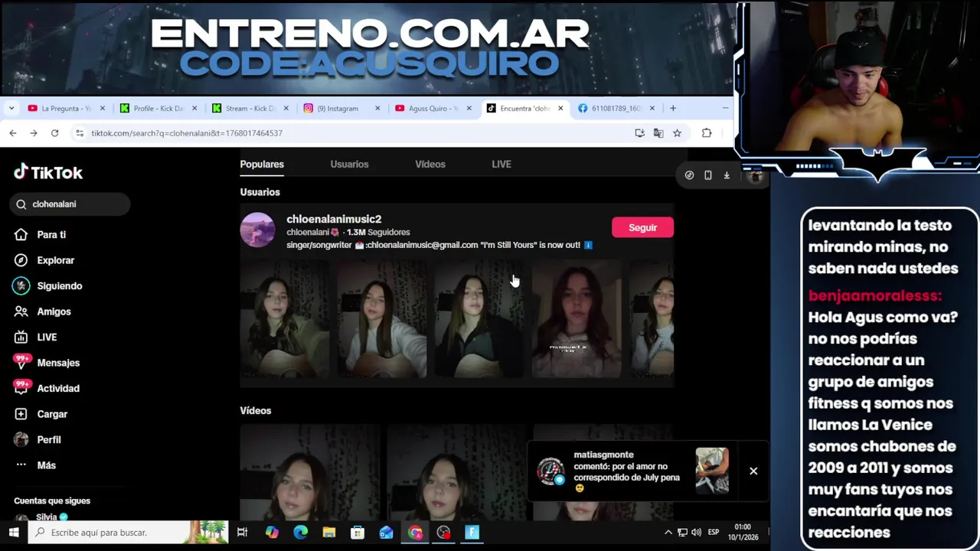The width and height of the screenshot is (980, 551).
Task: Open the TikTok home logo
Action: 48,173
